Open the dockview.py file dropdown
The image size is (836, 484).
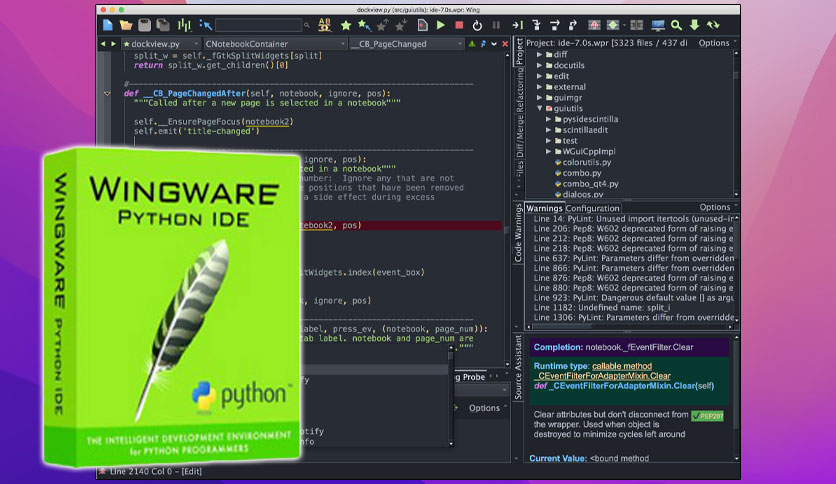[160, 44]
